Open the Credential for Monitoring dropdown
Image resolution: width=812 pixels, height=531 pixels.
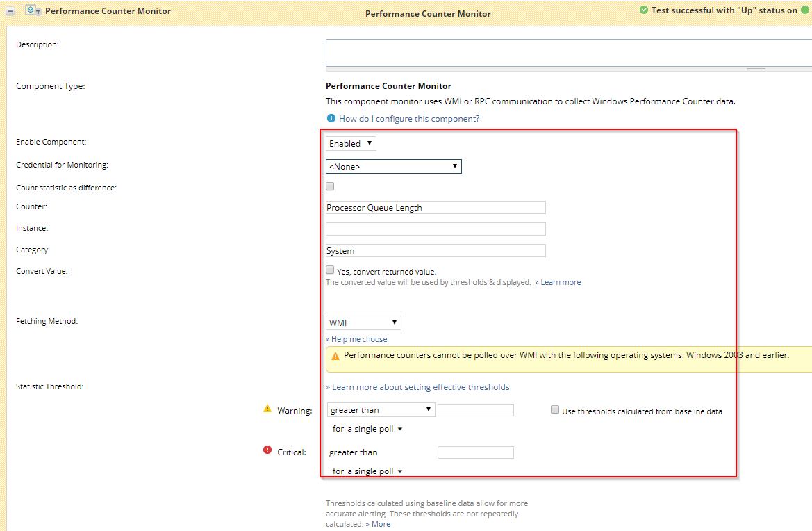click(x=394, y=166)
